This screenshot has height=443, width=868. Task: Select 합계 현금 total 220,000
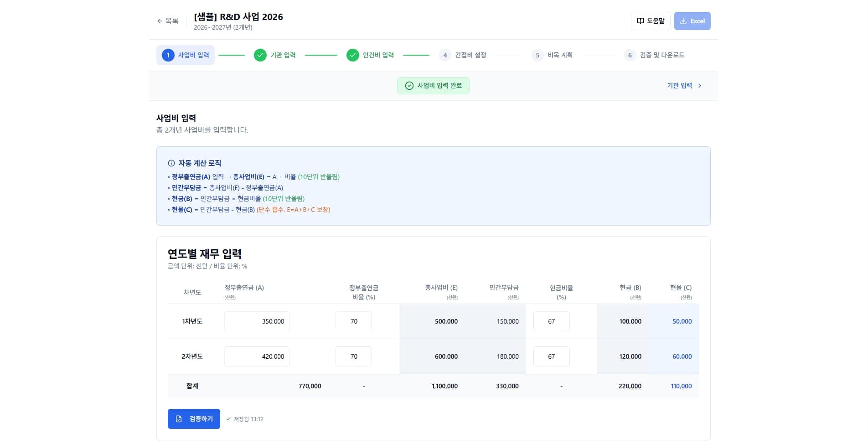pyautogui.click(x=630, y=386)
